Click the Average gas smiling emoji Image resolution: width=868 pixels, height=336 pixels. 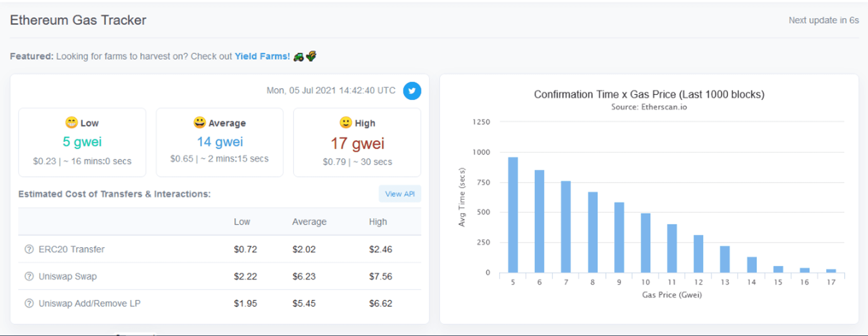199,122
